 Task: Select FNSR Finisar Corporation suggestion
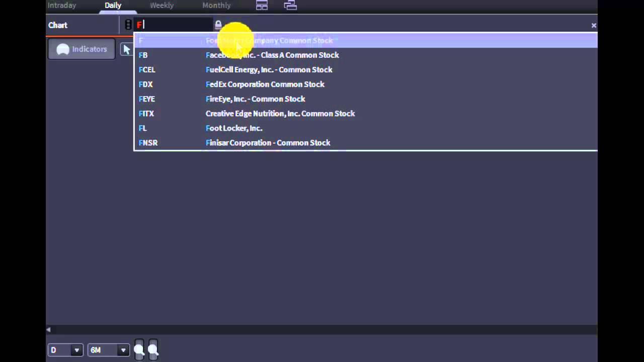click(x=366, y=143)
